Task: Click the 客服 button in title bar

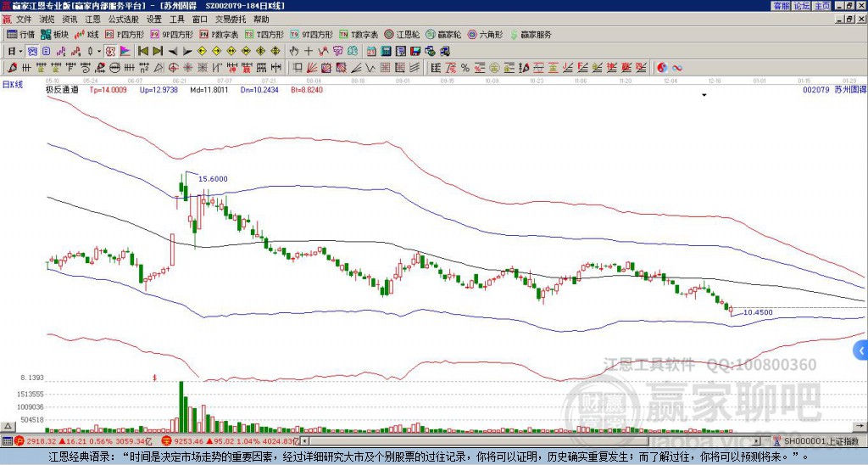Action: point(782,6)
